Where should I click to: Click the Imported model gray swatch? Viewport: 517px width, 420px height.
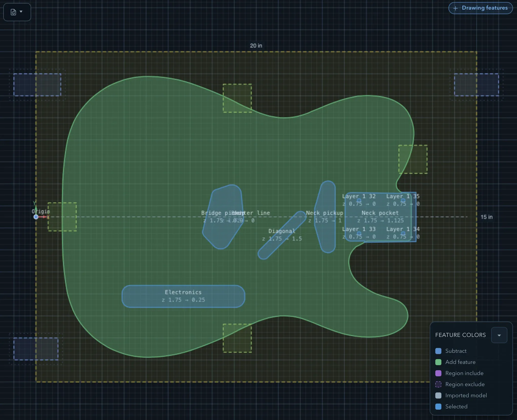tap(438, 395)
